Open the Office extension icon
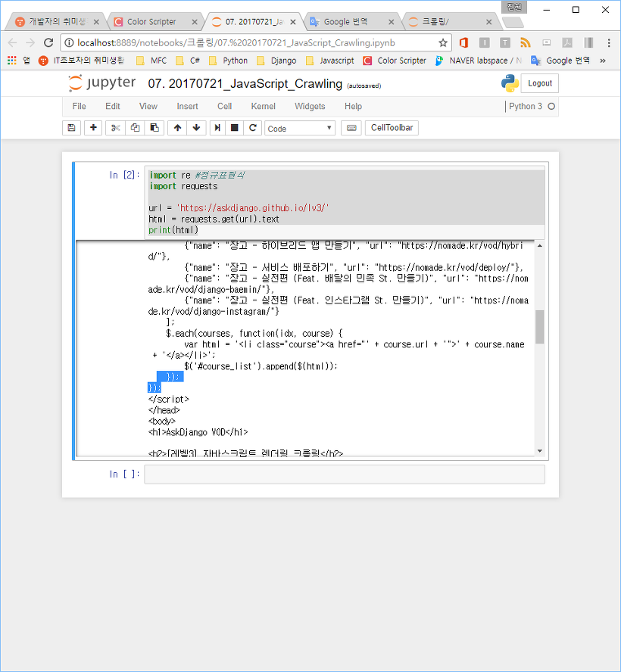 click(463, 42)
